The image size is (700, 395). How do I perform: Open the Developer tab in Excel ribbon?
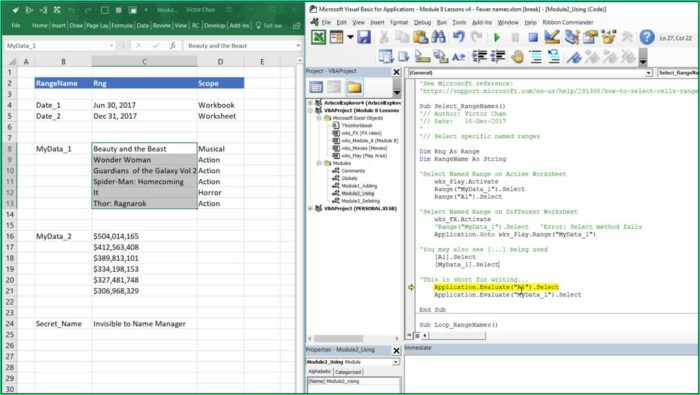coord(215,26)
